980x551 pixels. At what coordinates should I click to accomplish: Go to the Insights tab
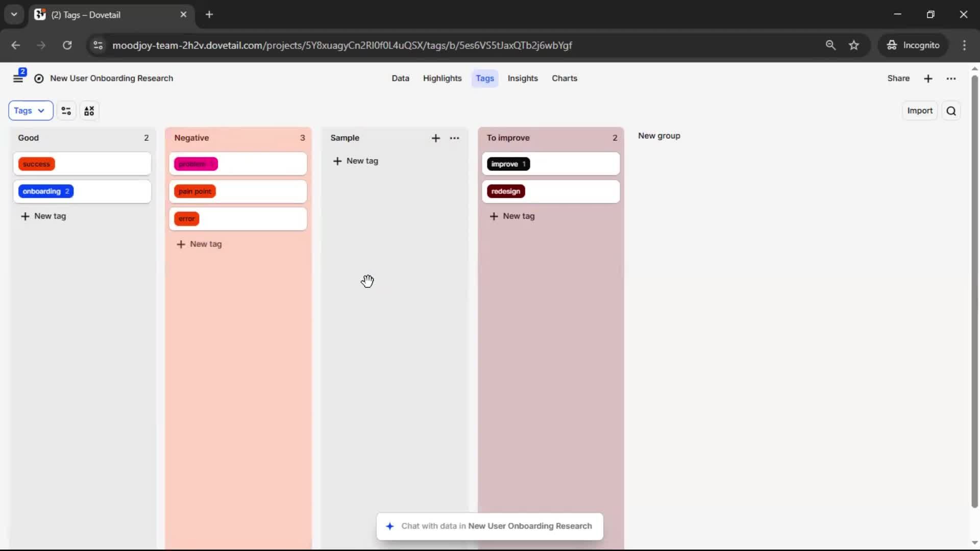point(522,78)
